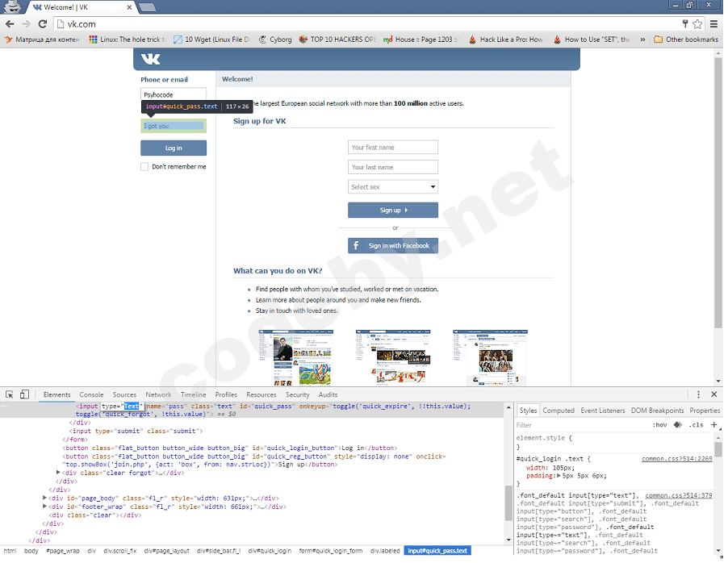728x563 pixels.
Task: Click the first VK screenshot thumbnail
Action: point(295,357)
